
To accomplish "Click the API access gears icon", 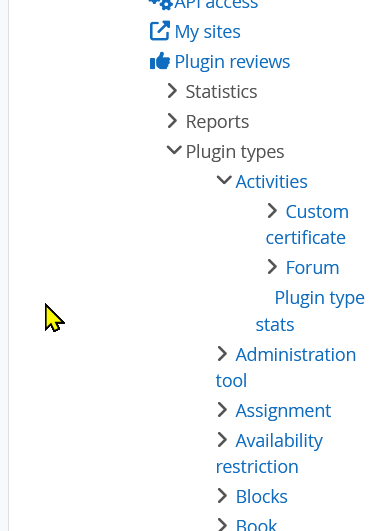I will (x=161, y=4).
